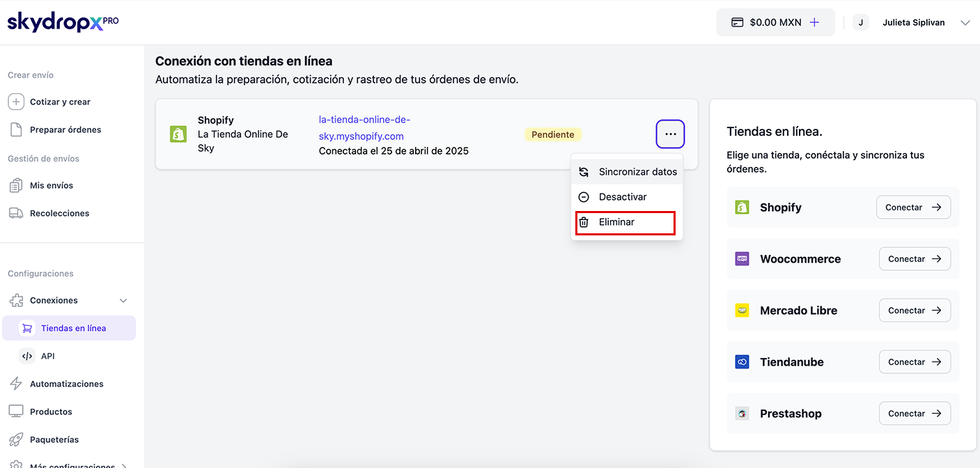Click the Mercado Libre yellow icon
Screen dimensions: 980x468
(742, 311)
